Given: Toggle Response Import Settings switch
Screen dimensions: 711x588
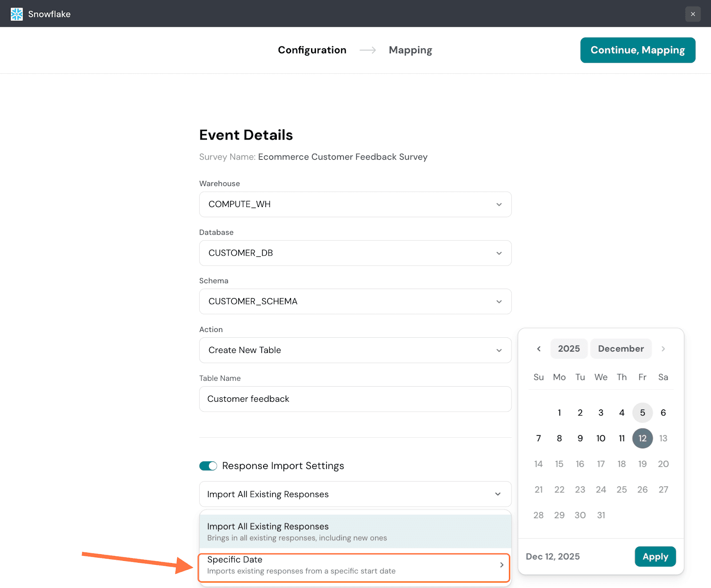Looking at the screenshot, I should point(208,466).
